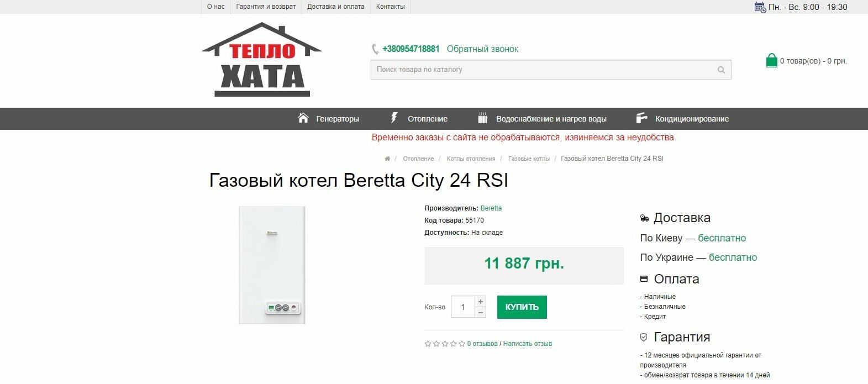Click the lightning icon beside Отопление
Screen dimensions: 868x384
coord(394,118)
